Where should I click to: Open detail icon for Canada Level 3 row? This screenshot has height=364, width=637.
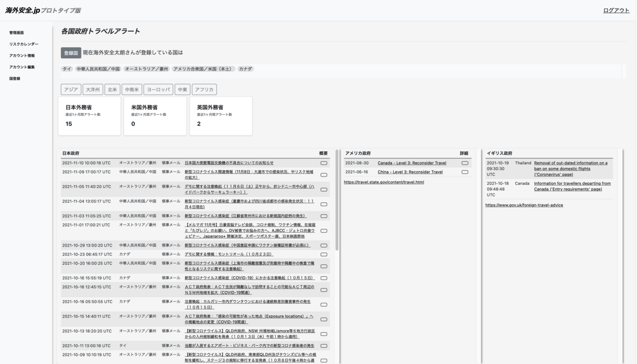pyautogui.click(x=465, y=163)
